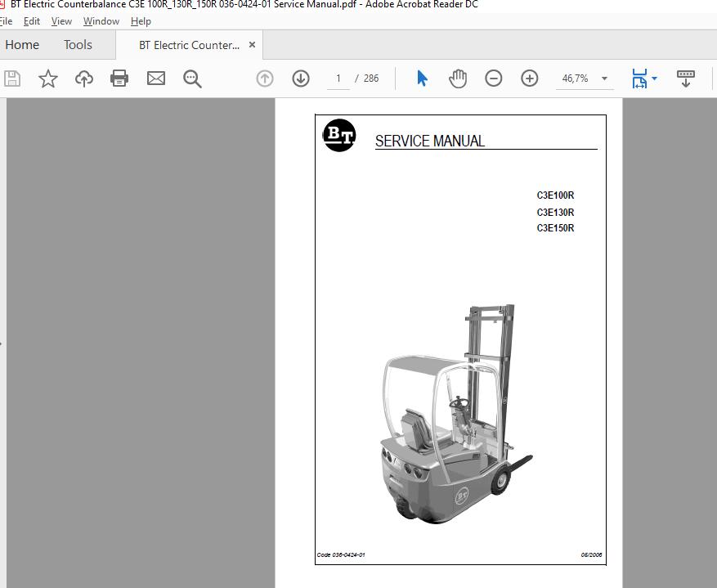Activate the Hand pan tool
The image size is (717, 588).
458,79
